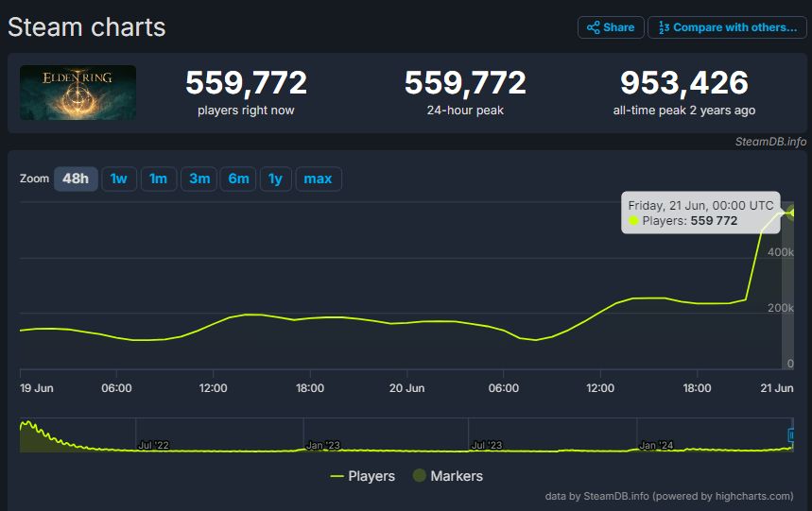The width and height of the screenshot is (812, 511).
Task: Open the SteamDB.info credit link
Action: (770, 142)
